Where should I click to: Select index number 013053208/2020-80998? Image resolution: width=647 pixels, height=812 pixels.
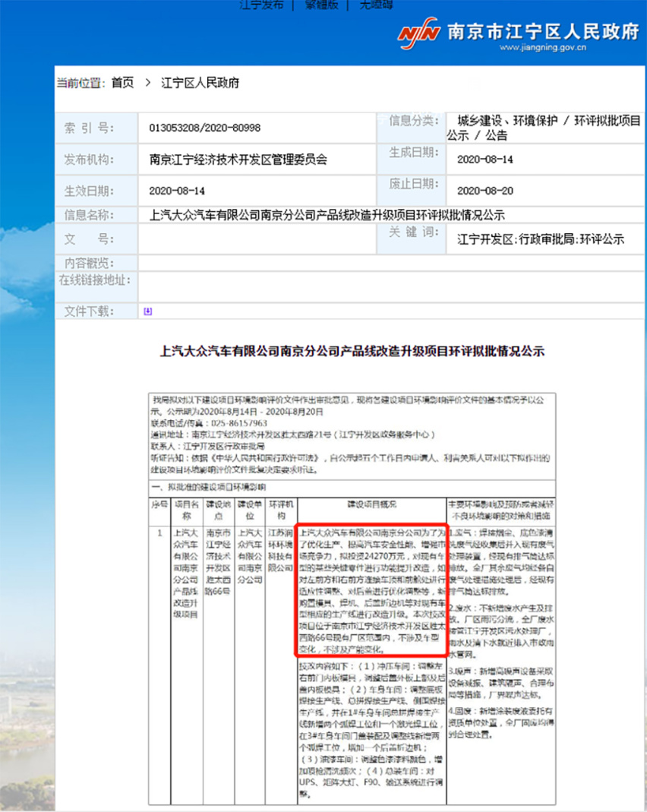[x=205, y=128]
